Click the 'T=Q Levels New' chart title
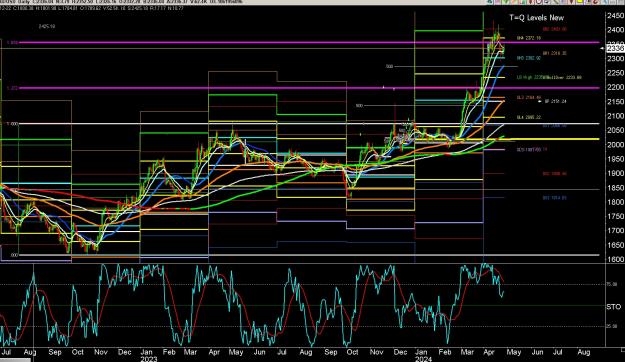 pos(537,18)
